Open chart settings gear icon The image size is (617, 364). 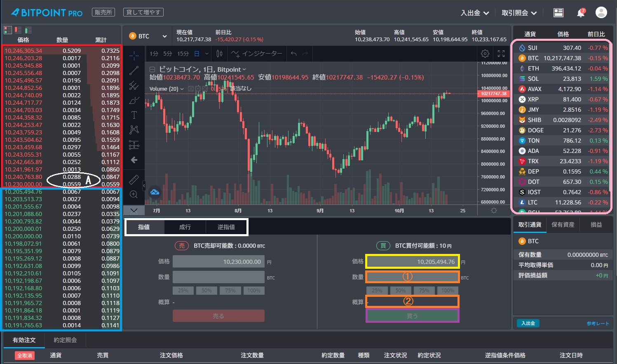(485, 54)
